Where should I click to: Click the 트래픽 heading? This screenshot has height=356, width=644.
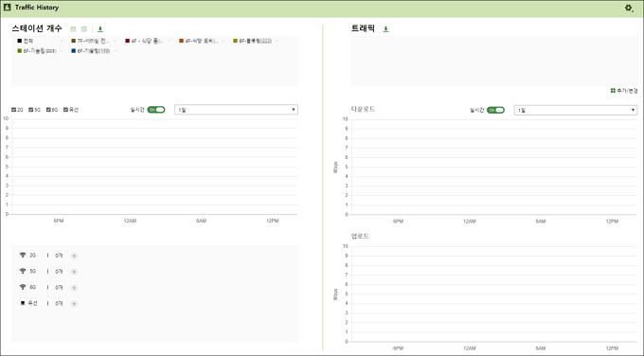[x=363, y=28]
